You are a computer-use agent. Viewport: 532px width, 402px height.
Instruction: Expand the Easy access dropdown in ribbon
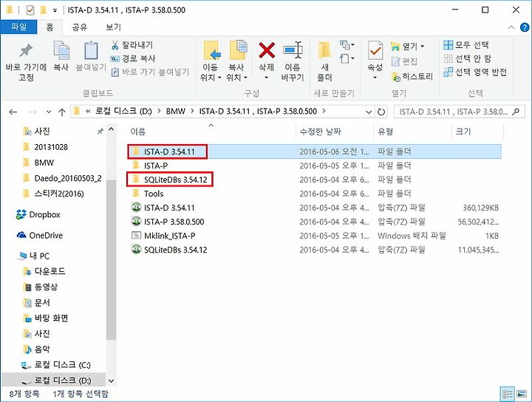point(347,58)
